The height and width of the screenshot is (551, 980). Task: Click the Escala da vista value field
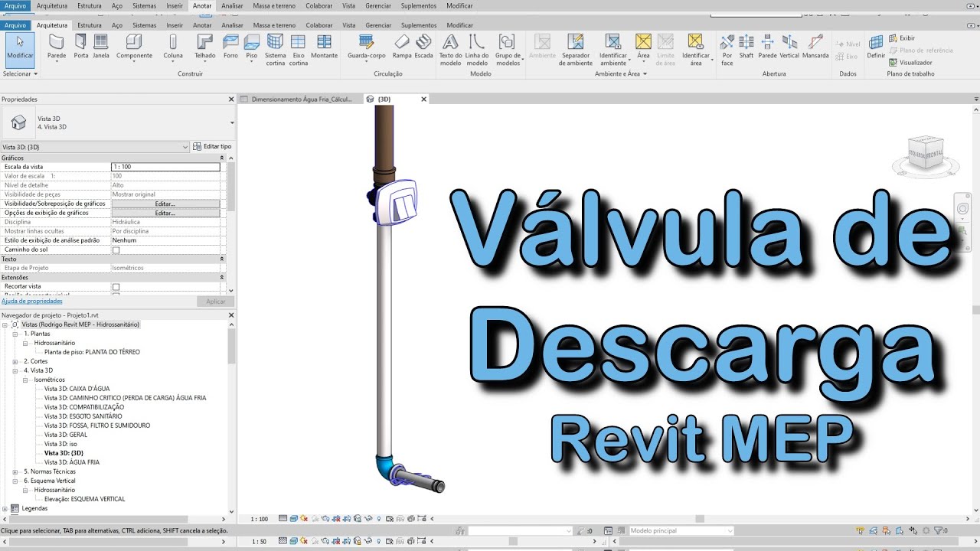165,167
